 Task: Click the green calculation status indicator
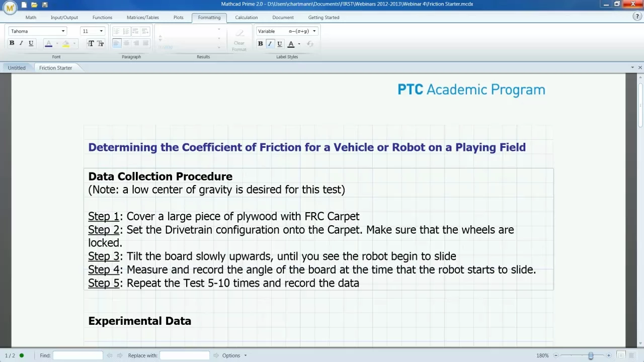click(x=22, y=355)
